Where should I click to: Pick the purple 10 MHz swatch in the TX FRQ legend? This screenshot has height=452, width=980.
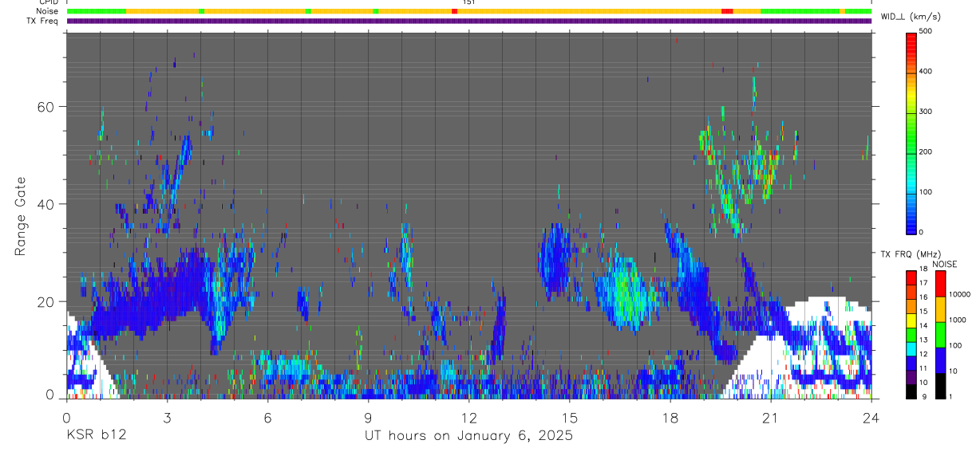click(911, 376)
